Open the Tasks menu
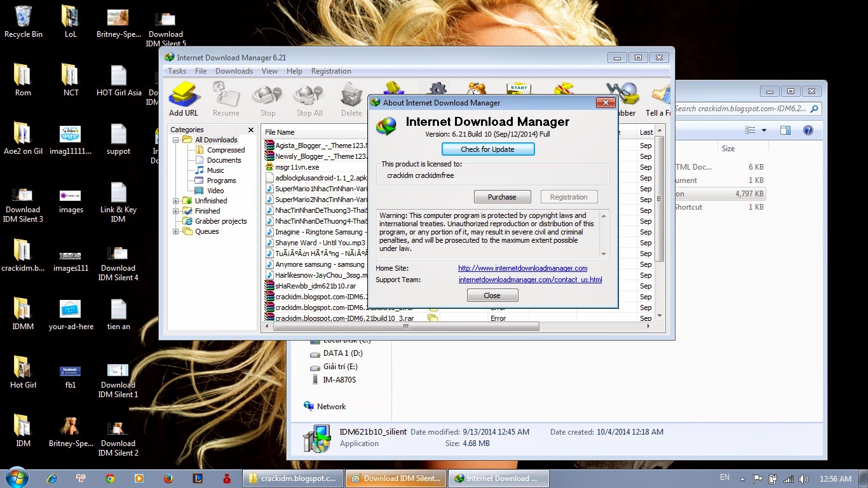The image size is (868, 488). point(177,71)
